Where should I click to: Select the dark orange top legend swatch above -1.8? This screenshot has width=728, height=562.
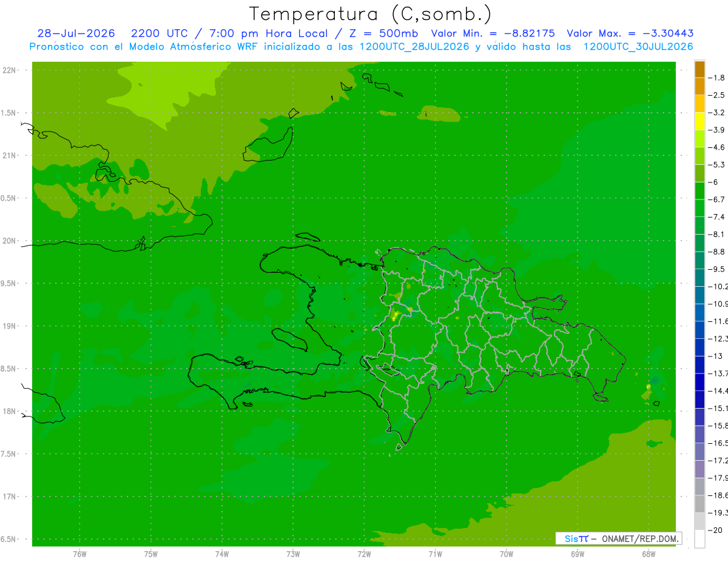[x=699, y=69]
